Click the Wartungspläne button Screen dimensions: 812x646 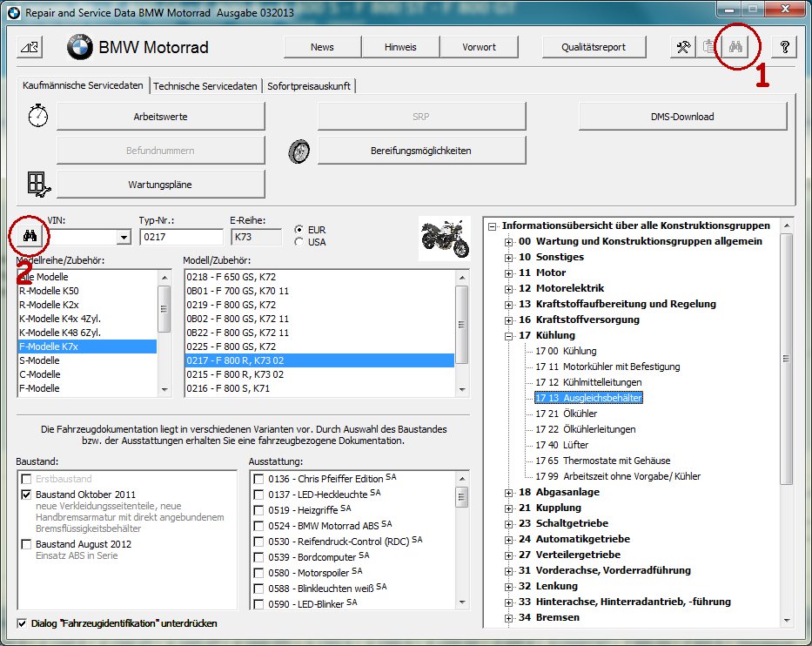click(161, 185)
